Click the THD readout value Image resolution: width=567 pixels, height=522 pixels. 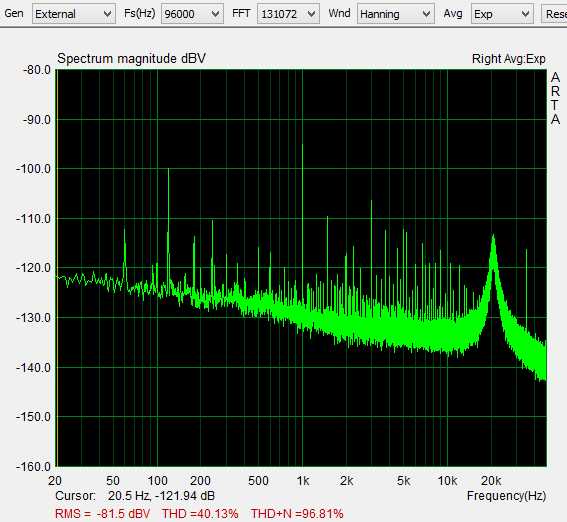click(200, 513)
